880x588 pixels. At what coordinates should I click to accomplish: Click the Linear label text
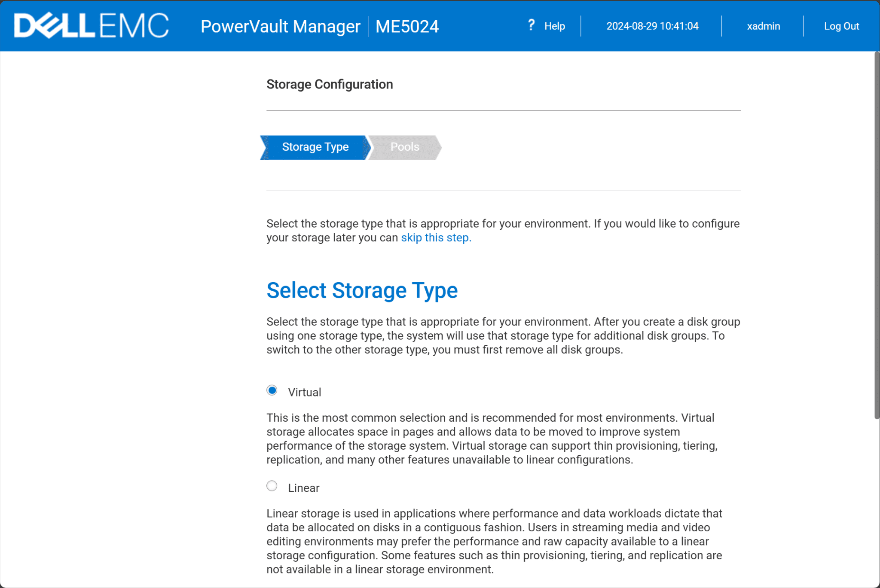303,487
